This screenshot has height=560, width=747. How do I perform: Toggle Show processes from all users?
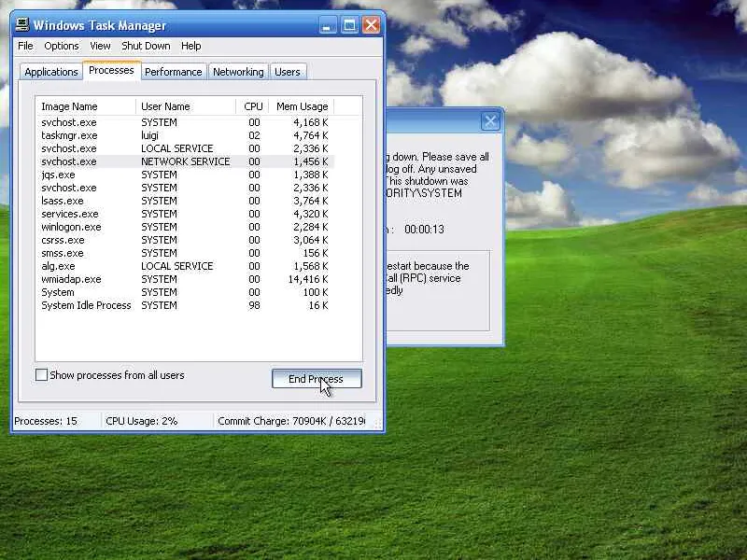tap(41, 375)
